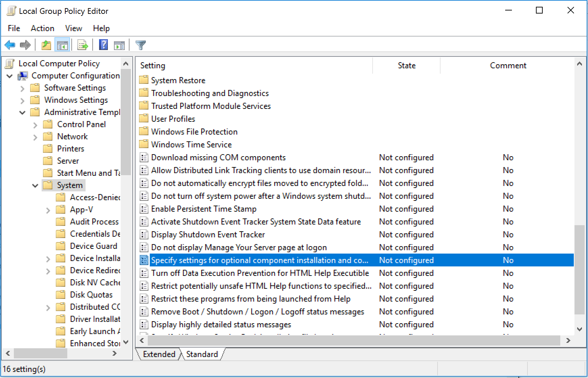
Task: Open the View menu
Action: (x=73, y=28)
